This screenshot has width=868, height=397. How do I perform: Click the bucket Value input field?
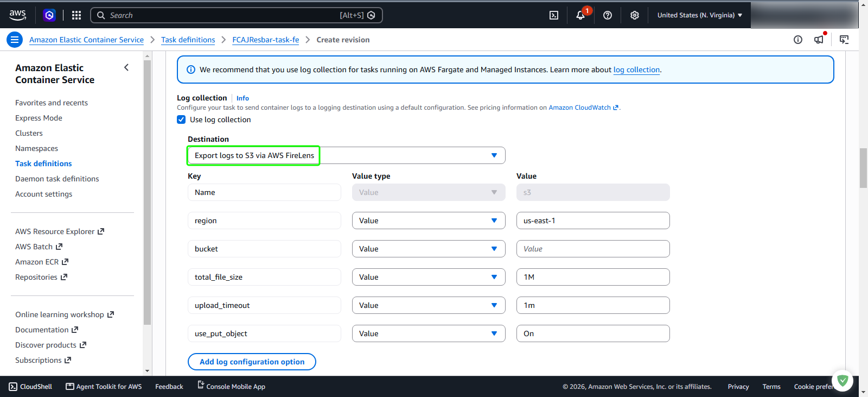click(x=593, y=249)
